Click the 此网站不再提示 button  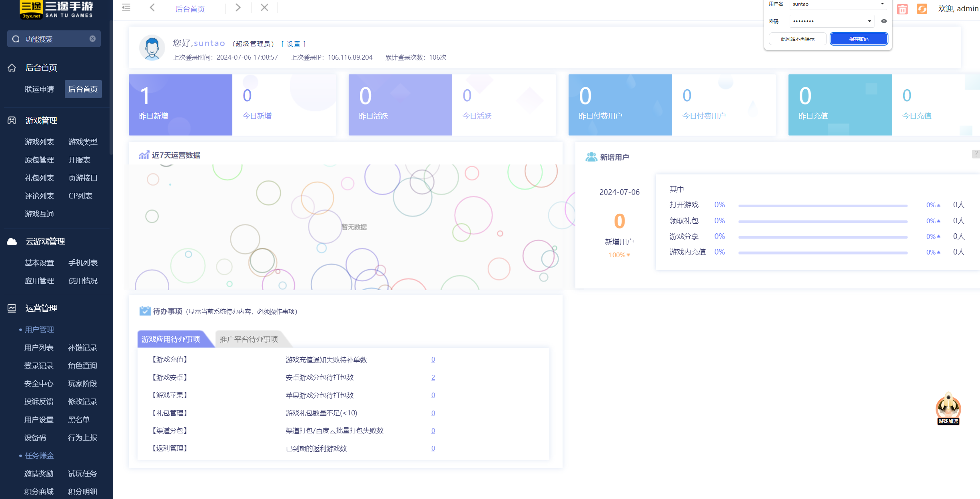click(x=797, y=39)
